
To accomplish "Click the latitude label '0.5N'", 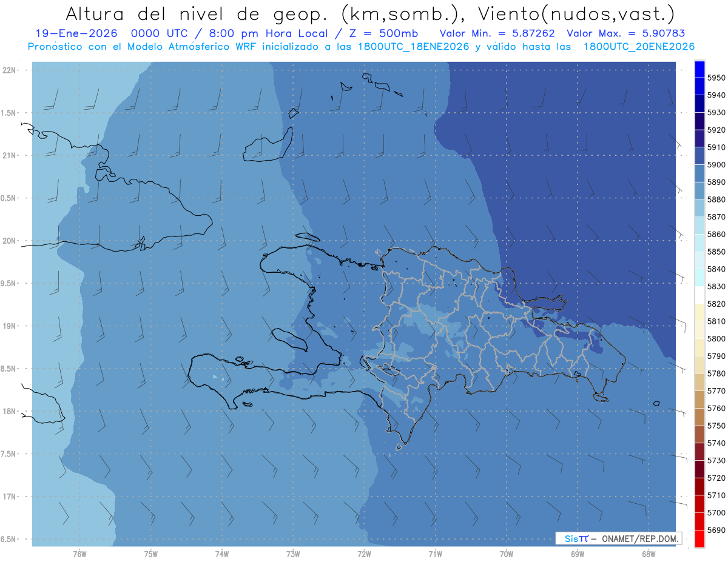I will 9,198.
